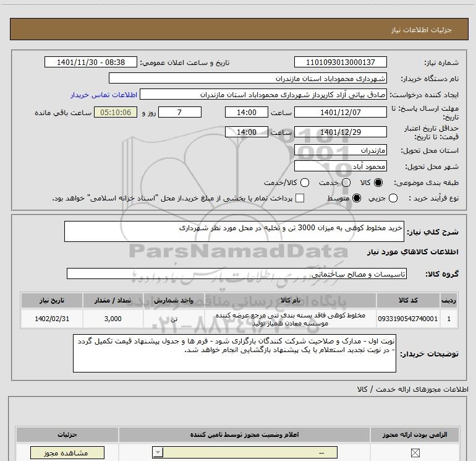The image size is (476, 461).
Task: Click need date cell 1402/02/31
Action: click(x=52, y=319)
